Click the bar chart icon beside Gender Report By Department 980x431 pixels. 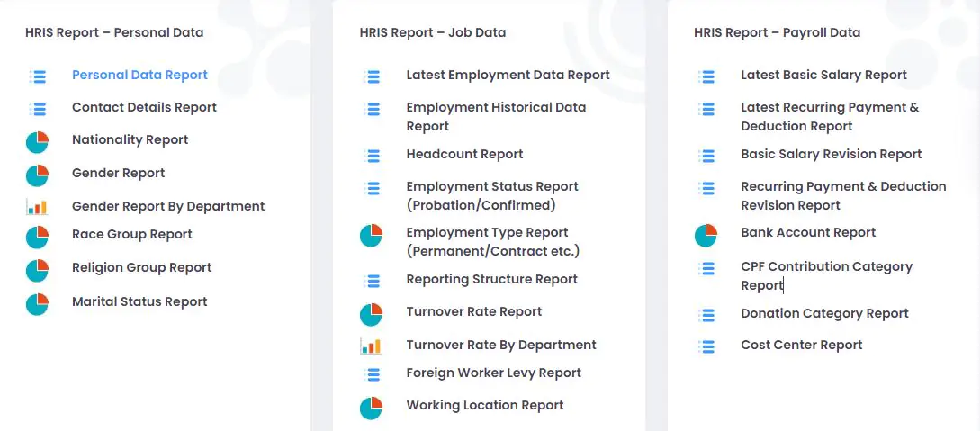point(37,207)
